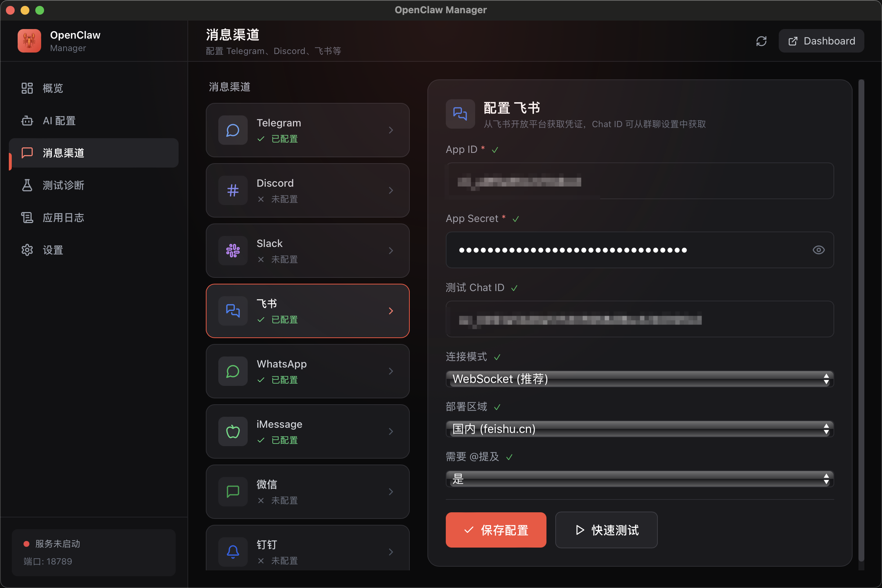The width and height of the screenshot is (882, 588).
Task: Click the WhatsApp channel name
Action: tap(282, 364)
